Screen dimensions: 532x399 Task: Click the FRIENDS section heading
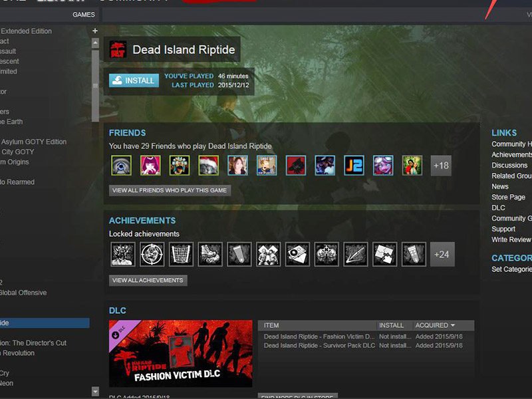click(x=127, y=132)
